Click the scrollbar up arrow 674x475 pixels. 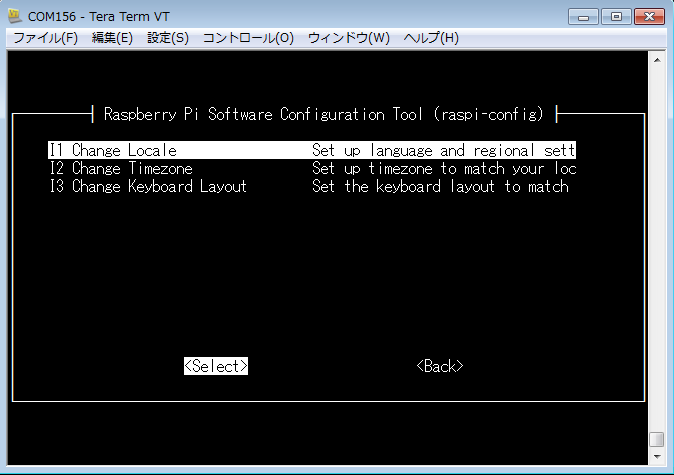point(657,60)
